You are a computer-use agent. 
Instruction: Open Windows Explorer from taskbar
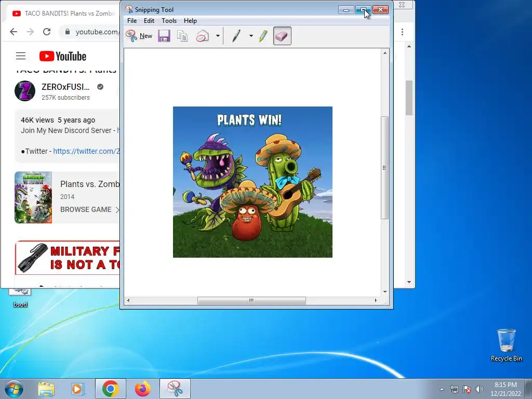coord(46,389)
